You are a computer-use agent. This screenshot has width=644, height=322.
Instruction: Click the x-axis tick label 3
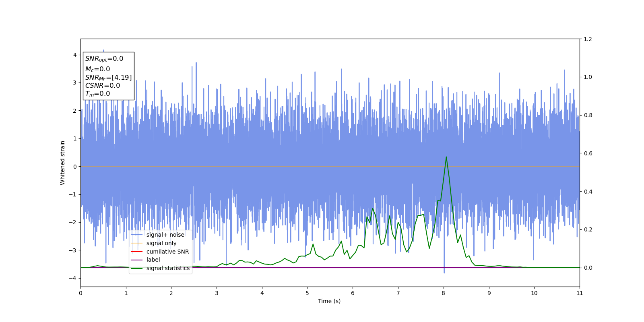pos(217,293)
